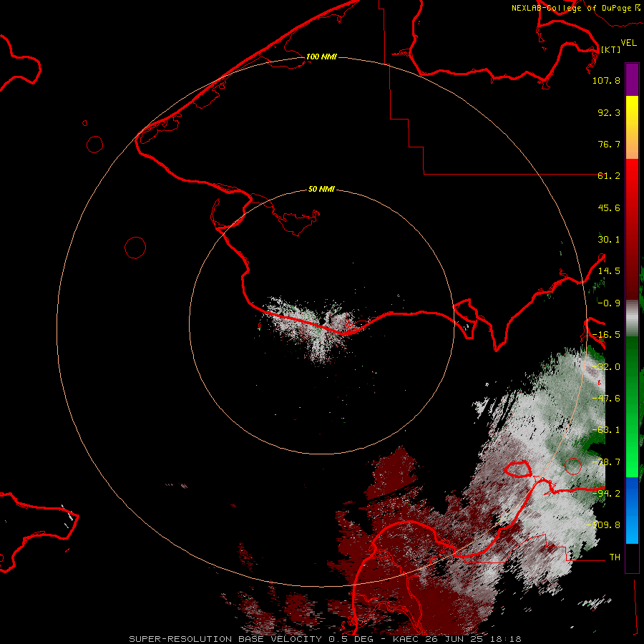644x644 pixels.
Task: Click the -63.1 legend value
Action: [606, 430]
